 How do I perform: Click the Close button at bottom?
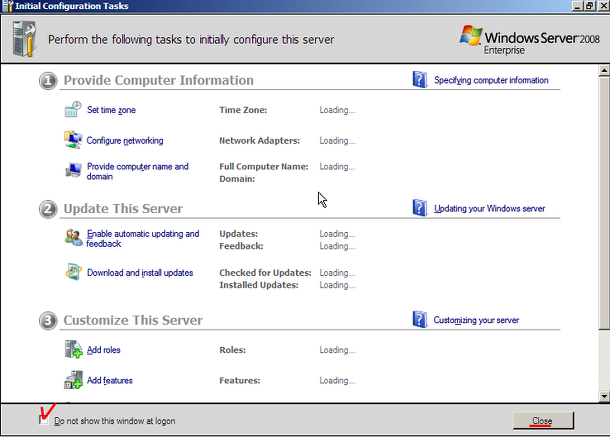[543, 421]
